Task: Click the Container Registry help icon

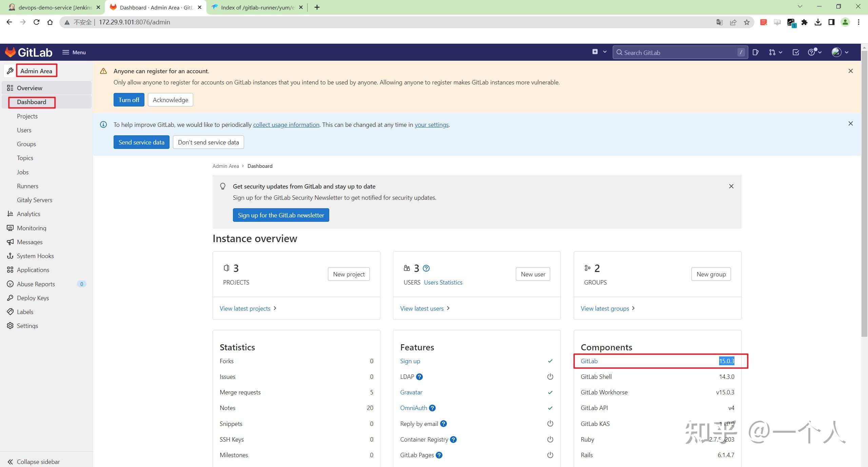Action: (453, 440)
